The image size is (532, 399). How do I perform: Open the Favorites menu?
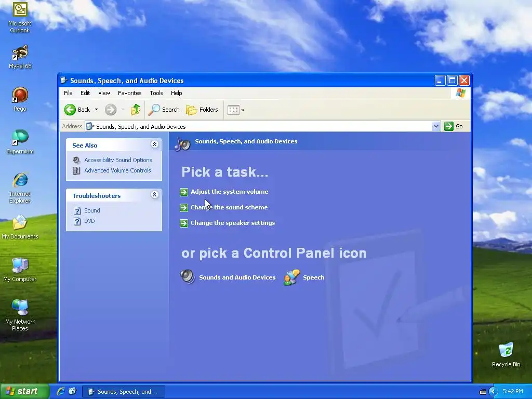tap(129, 93)
